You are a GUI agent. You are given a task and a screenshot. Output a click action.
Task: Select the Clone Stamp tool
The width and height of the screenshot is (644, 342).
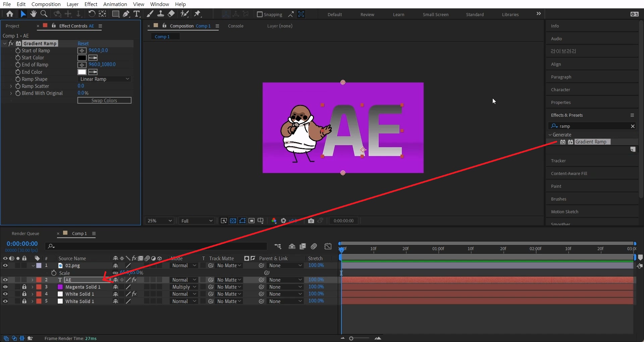(161, 14)
